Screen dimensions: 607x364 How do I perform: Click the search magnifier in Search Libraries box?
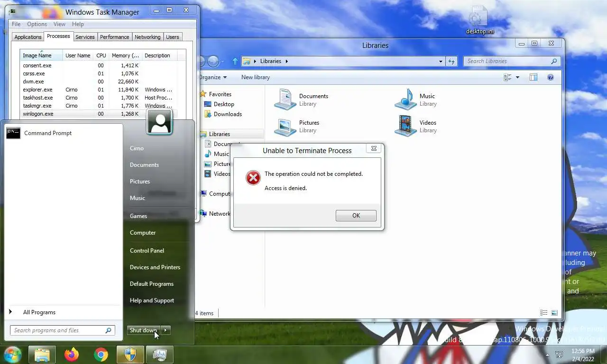point(554,61)
